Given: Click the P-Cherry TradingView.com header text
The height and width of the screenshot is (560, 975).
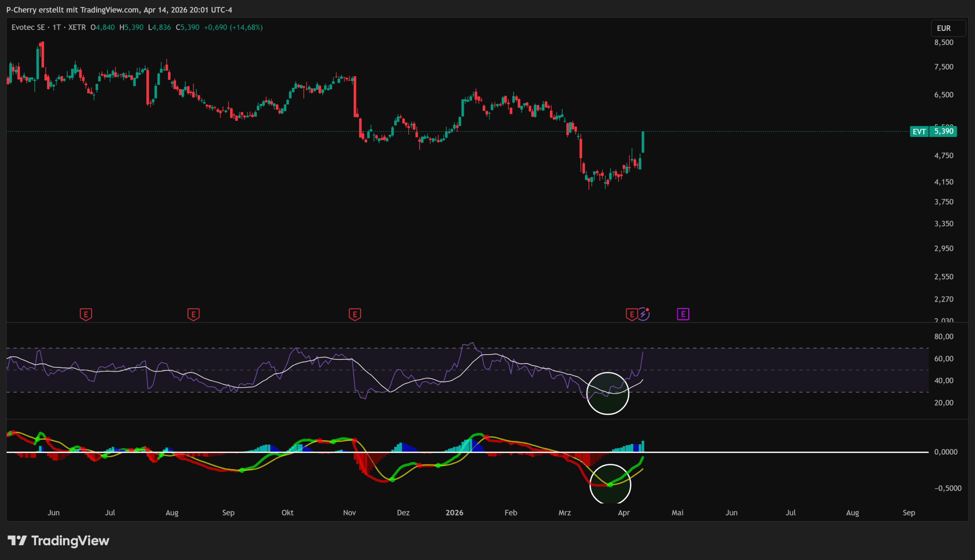Looking at the screenshot, I should point(119,10).
